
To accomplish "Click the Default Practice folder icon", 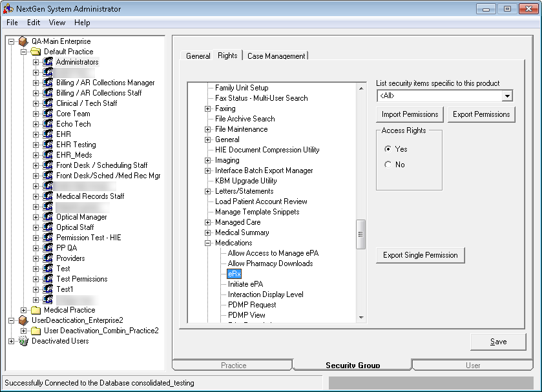I will pyautogui.click(x=36, y=52).
